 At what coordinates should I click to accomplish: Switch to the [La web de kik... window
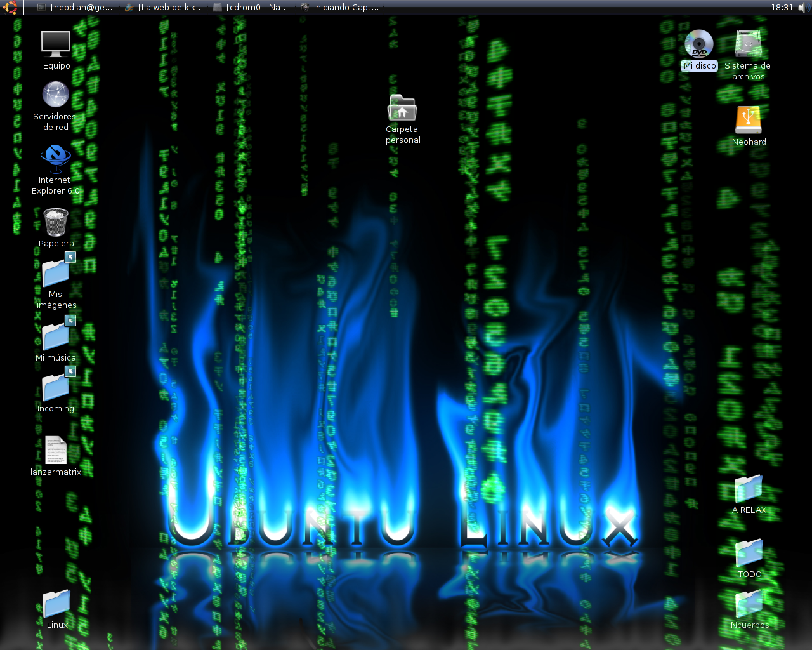point(164,7)
